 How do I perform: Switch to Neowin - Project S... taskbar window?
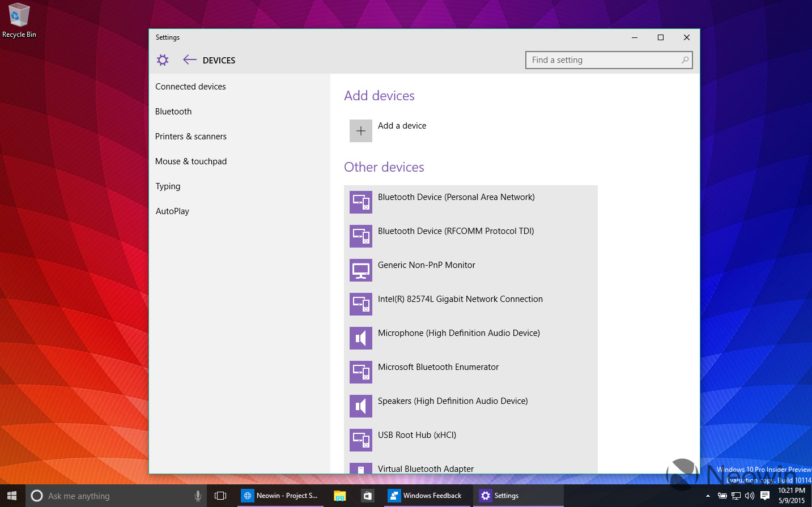click(281, 496)
